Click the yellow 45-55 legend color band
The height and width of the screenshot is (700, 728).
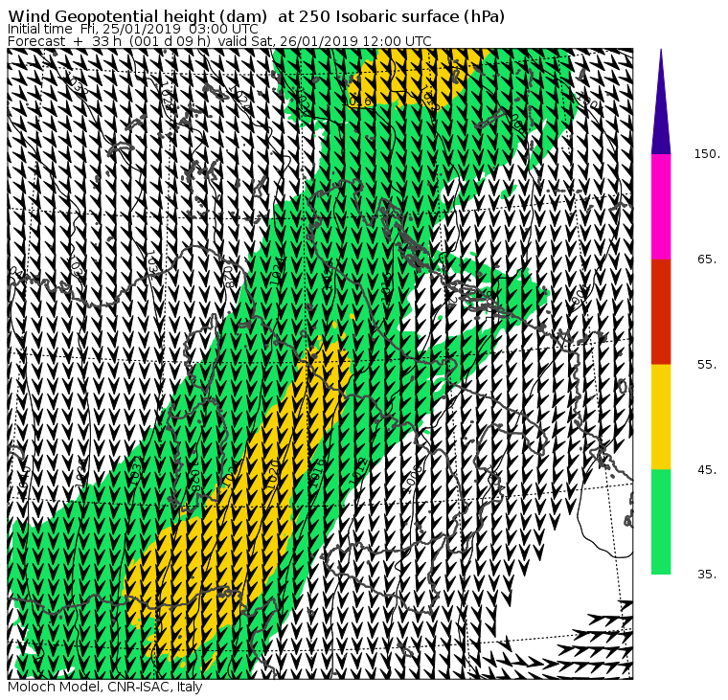click(661, 417)
